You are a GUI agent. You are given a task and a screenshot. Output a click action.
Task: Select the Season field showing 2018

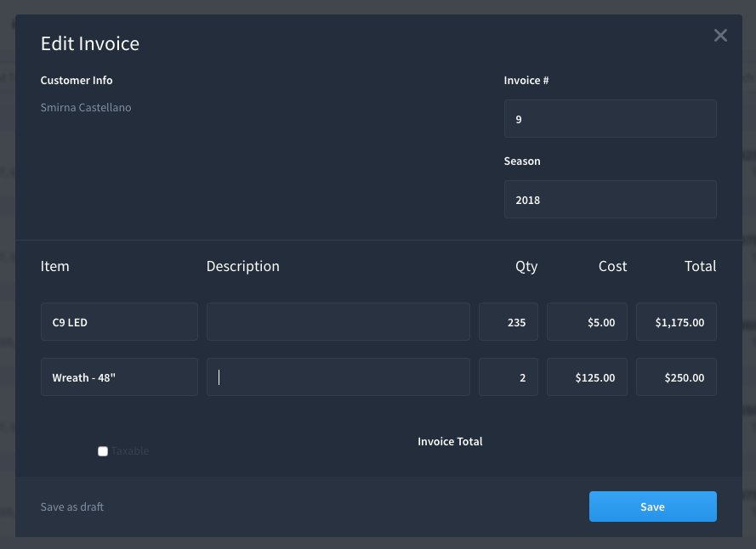pos(610,200)
